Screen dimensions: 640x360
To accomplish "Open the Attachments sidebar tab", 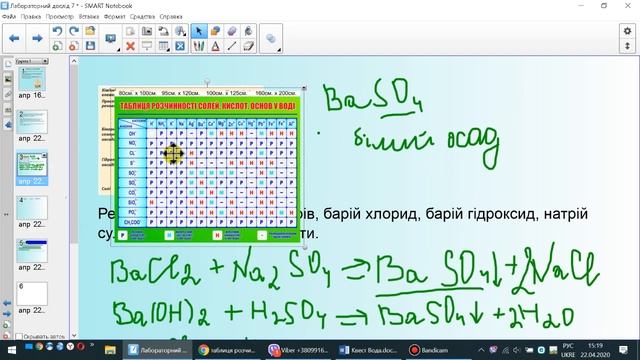I will (8, 95).
